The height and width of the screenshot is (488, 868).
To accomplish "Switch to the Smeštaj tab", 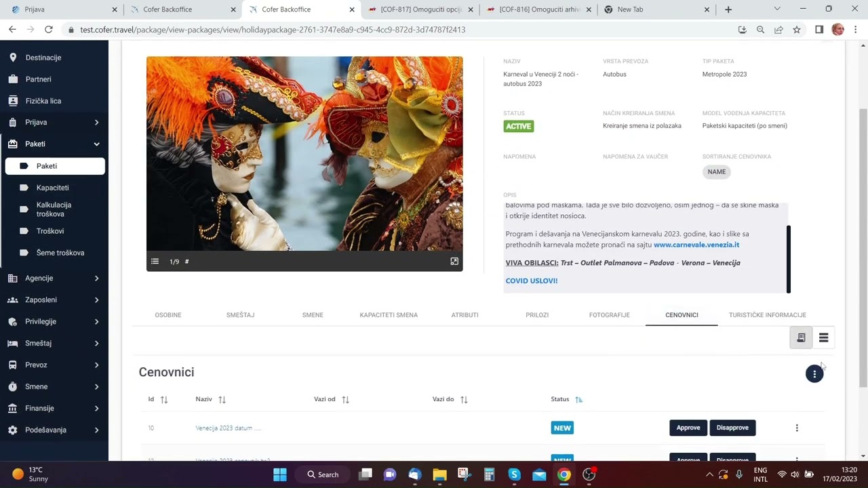I will tap(240, 315).
